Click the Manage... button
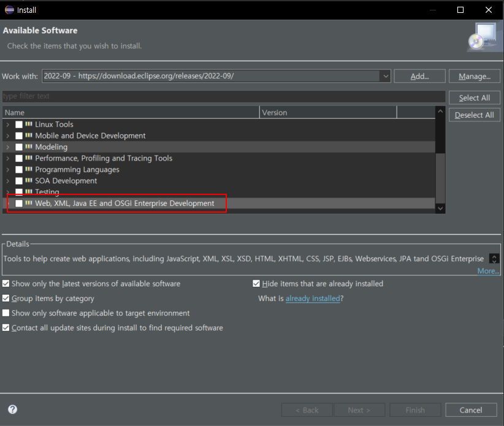 (x=475, y=76)
